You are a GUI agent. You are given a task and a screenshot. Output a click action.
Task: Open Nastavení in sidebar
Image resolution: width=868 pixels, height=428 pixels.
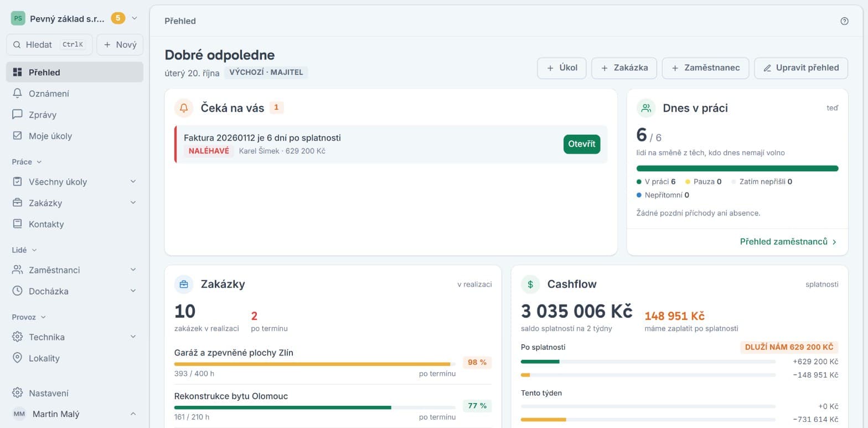point(75,393)
